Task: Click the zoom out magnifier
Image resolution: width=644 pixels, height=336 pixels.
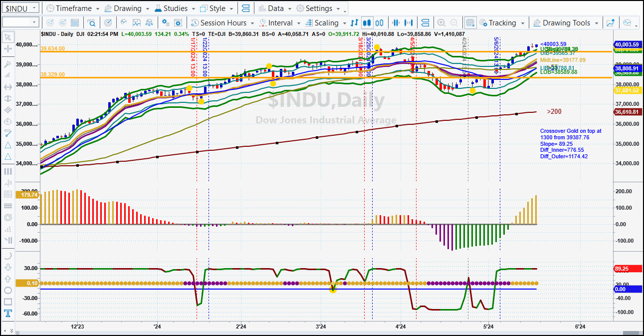Action: [454, 23]
